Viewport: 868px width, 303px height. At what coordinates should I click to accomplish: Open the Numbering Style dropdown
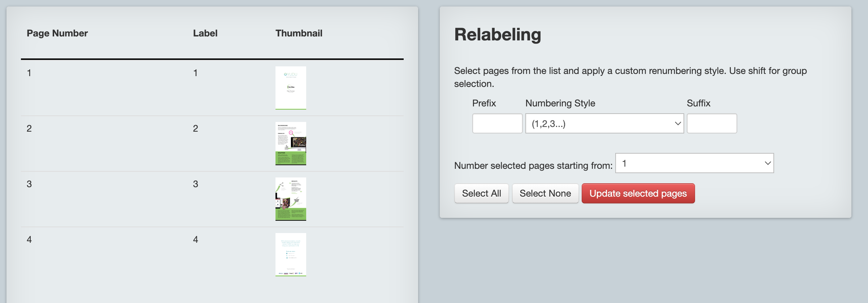coord(604,123)
